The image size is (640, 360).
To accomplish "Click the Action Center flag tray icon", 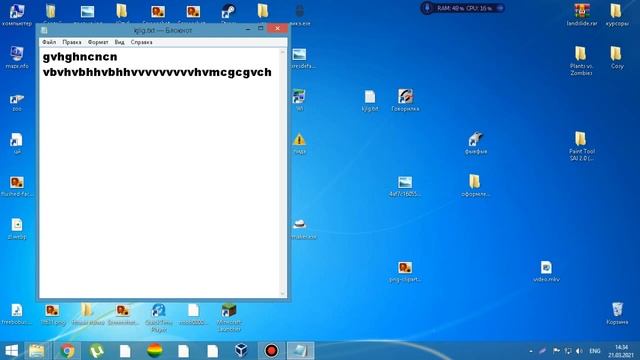I will (x=556, y=351).
